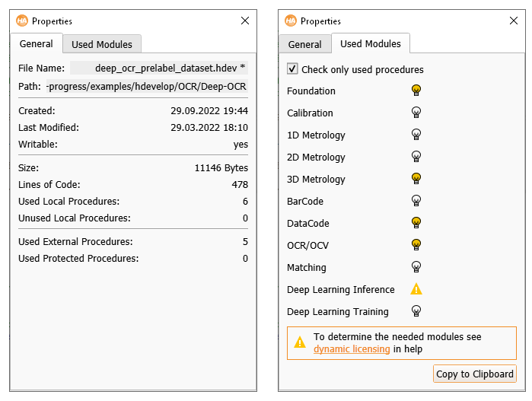Viewport: 532px width, 401px height.
Task: Click the BarCode module lightbulb icon
Action: [x=416, y=201]
